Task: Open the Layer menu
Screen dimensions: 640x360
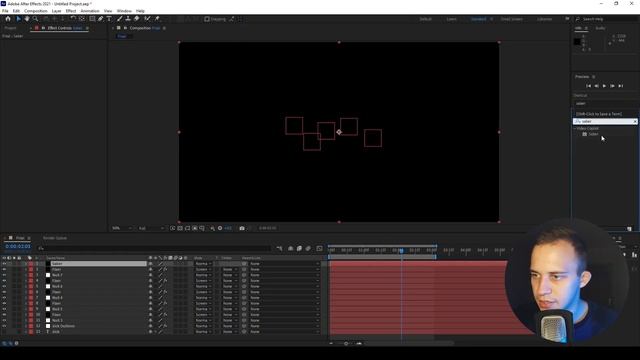Action: click(x=56, y=11)
